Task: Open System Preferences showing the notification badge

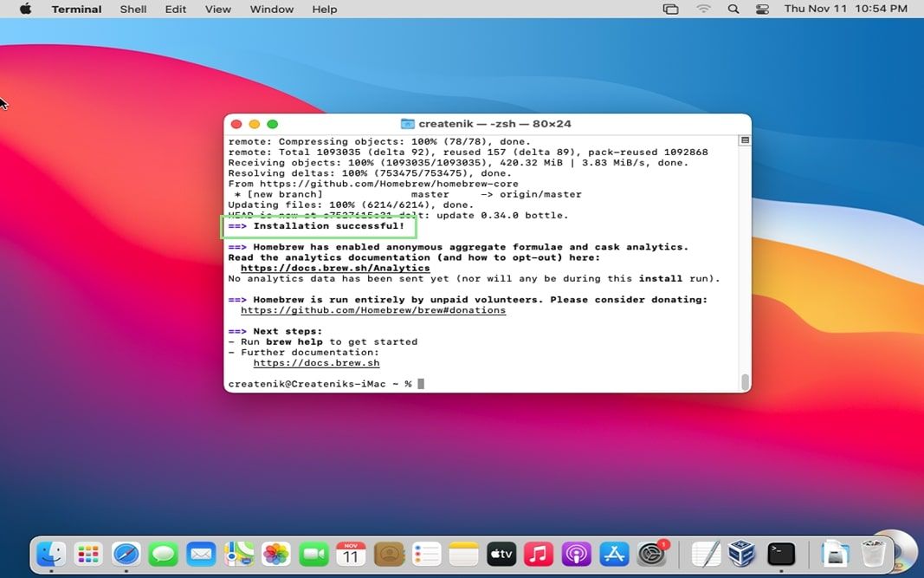Action: [x=650, y=554]
